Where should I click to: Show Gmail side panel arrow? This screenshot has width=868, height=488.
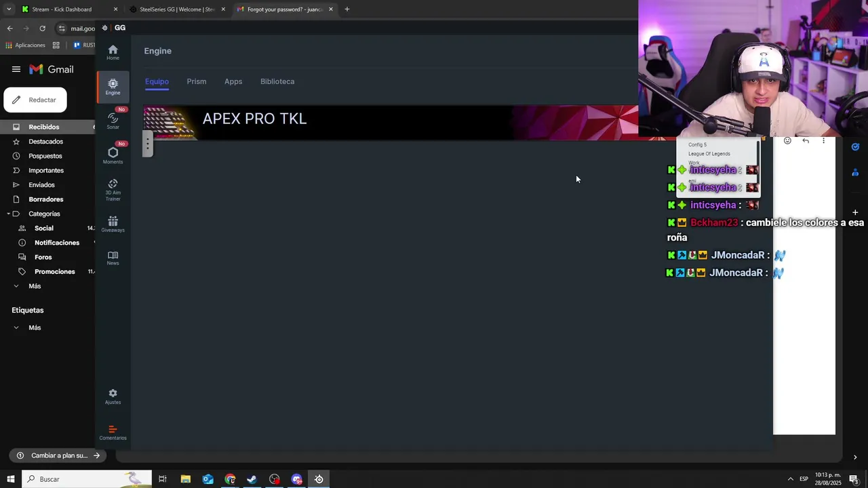[854, 457]
